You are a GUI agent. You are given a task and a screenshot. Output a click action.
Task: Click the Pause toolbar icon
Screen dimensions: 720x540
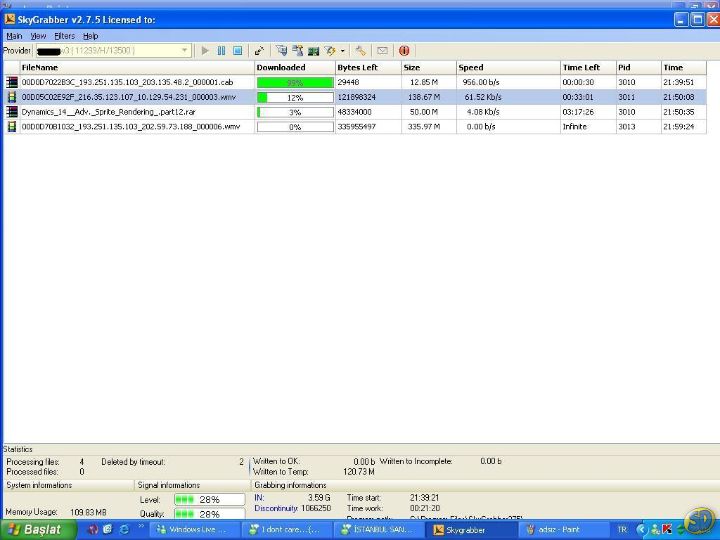221,51
